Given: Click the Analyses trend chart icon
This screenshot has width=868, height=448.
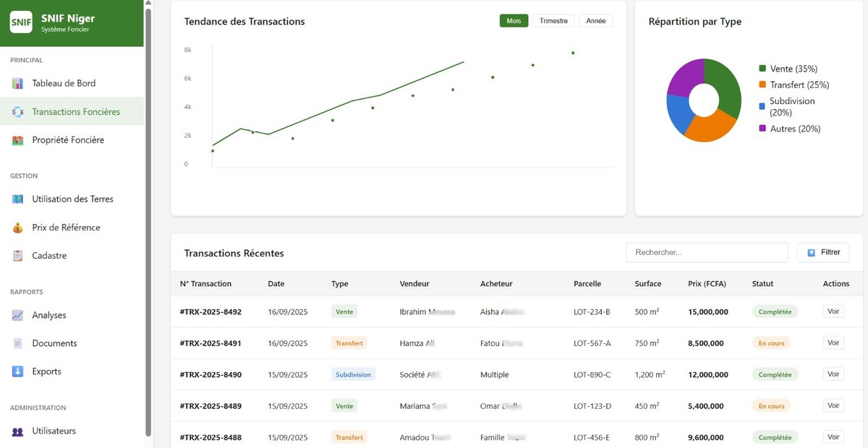Looking at the screenshot, I should pos(17,315).
